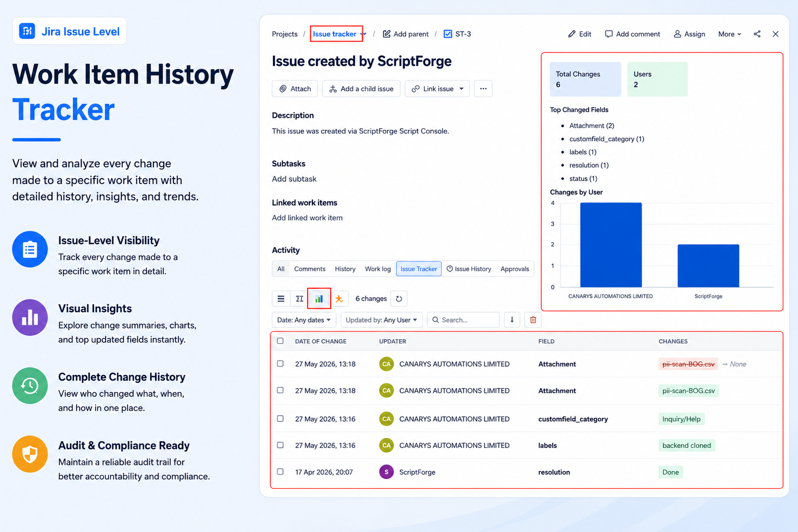Select the Comments activity tab
The image size is (798, 532).
click(310, 269)
